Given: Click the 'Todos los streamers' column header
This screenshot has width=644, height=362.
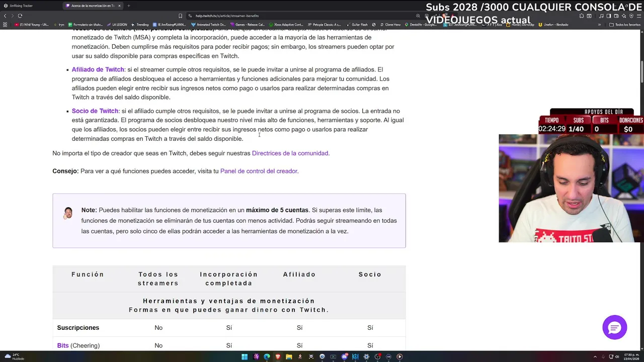Looking at the screenshot, I should coord(158,279).
